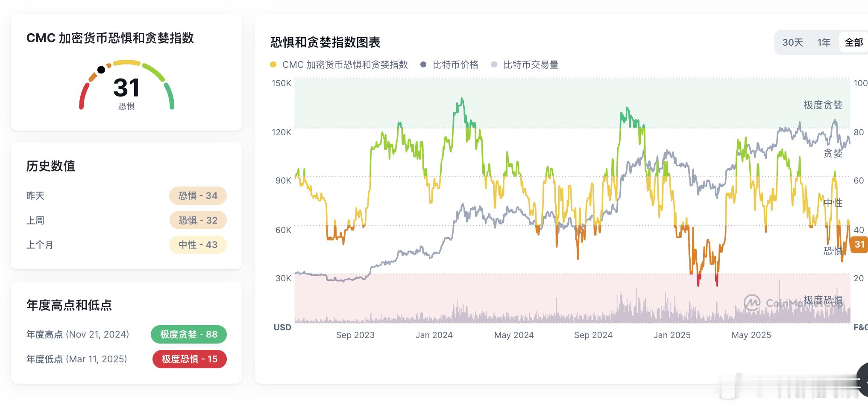Click the 中性 - 43 chip next to 上个月

point(198,245)
